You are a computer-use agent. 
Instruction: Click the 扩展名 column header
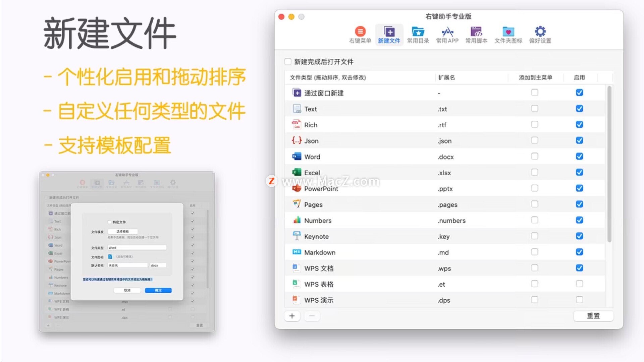447,77
